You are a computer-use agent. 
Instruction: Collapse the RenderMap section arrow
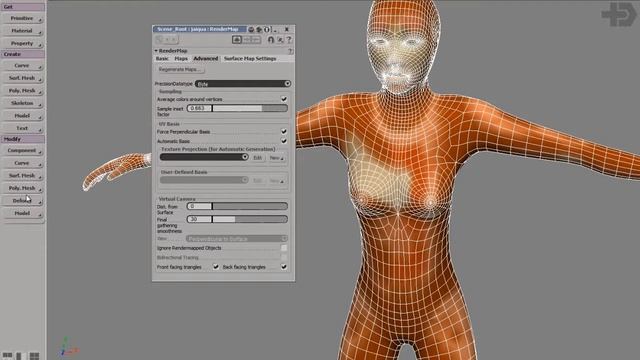click(x=156, y=51)
